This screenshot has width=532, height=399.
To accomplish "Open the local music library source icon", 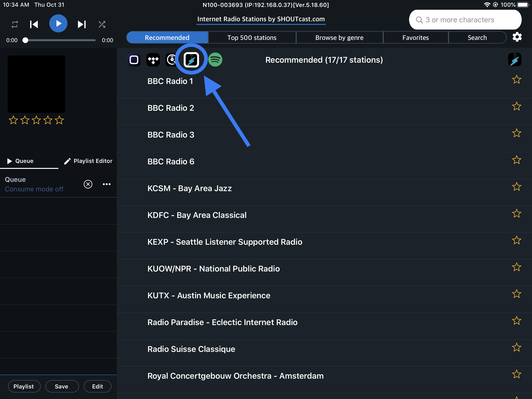I will pyautogui.click(x=134, y=60).
